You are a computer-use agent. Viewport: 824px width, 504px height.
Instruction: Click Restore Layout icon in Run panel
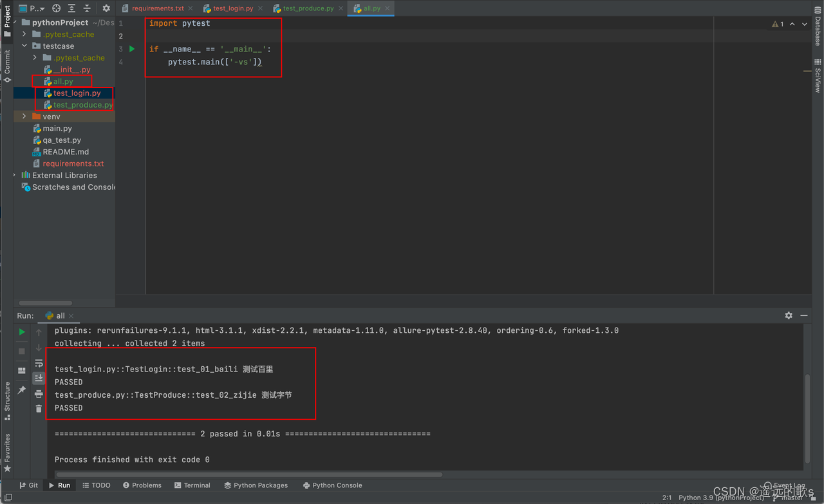tap(22, 371)
